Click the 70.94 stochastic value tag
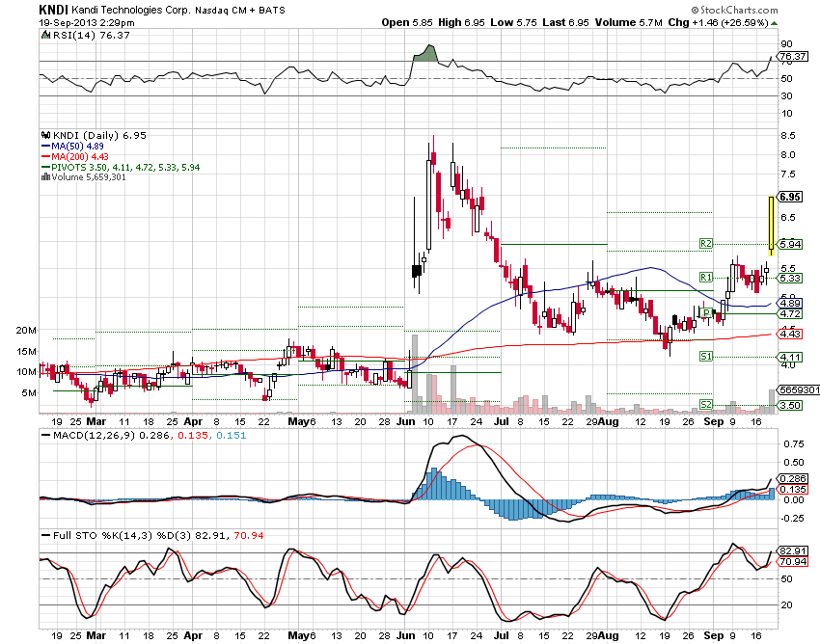The image size is (820, 644). pos(793,561)
